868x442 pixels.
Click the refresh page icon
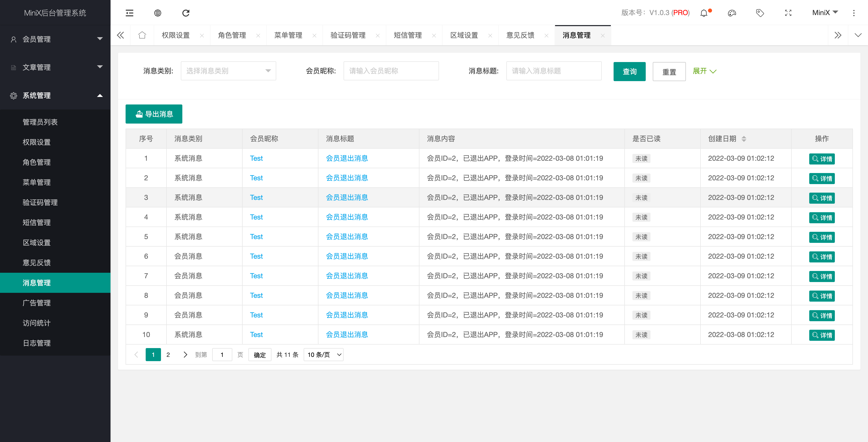pyautogui.click(x=186, y=13)
